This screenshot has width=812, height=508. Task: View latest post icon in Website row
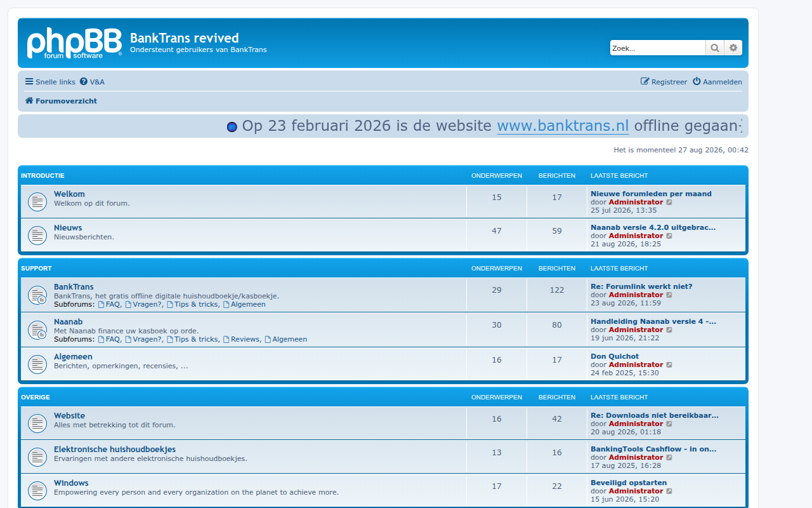tap(669, 424)
